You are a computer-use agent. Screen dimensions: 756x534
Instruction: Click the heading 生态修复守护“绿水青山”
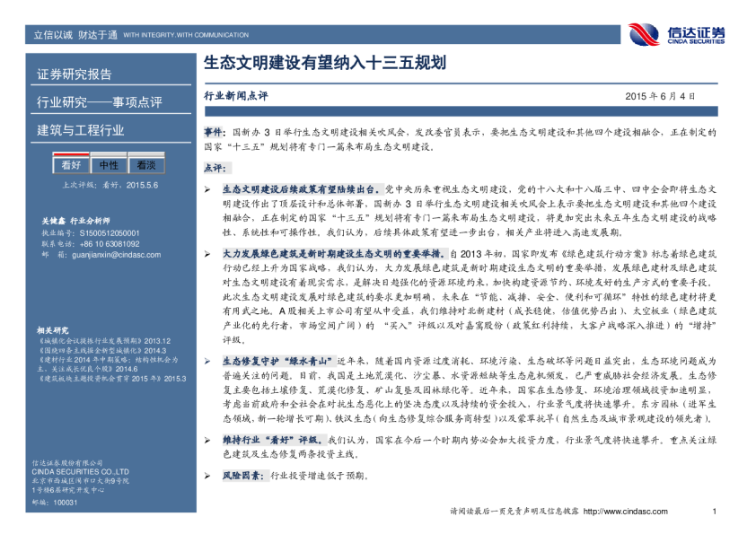[x=278, y=361]
